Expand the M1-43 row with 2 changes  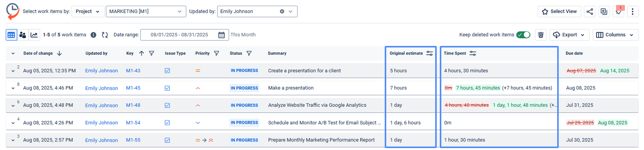click(x=13, y=71)
